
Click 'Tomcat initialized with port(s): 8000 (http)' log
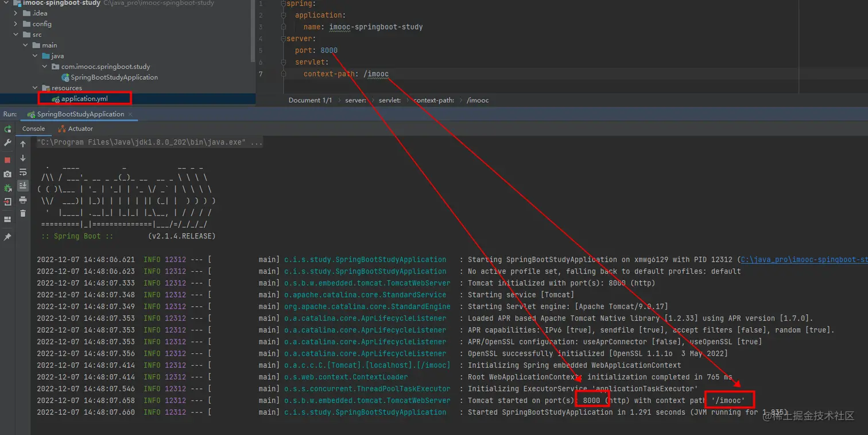561,283
